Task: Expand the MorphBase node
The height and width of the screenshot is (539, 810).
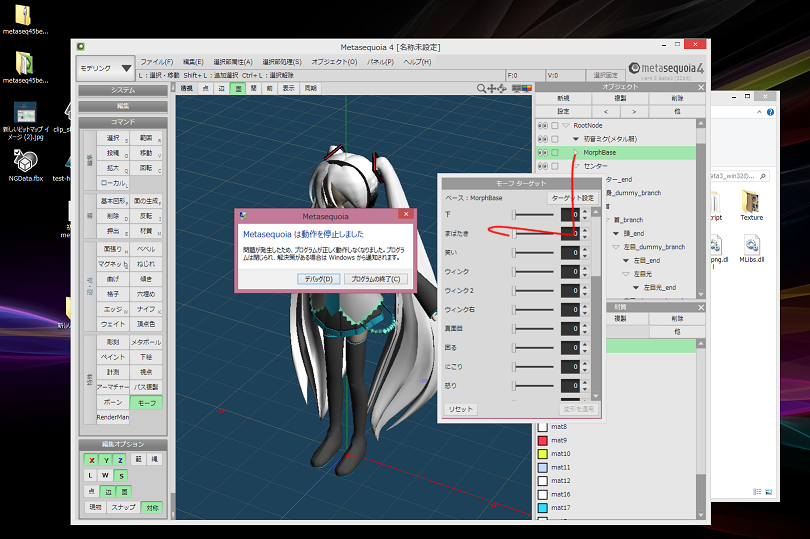Action: coord(575,152)
